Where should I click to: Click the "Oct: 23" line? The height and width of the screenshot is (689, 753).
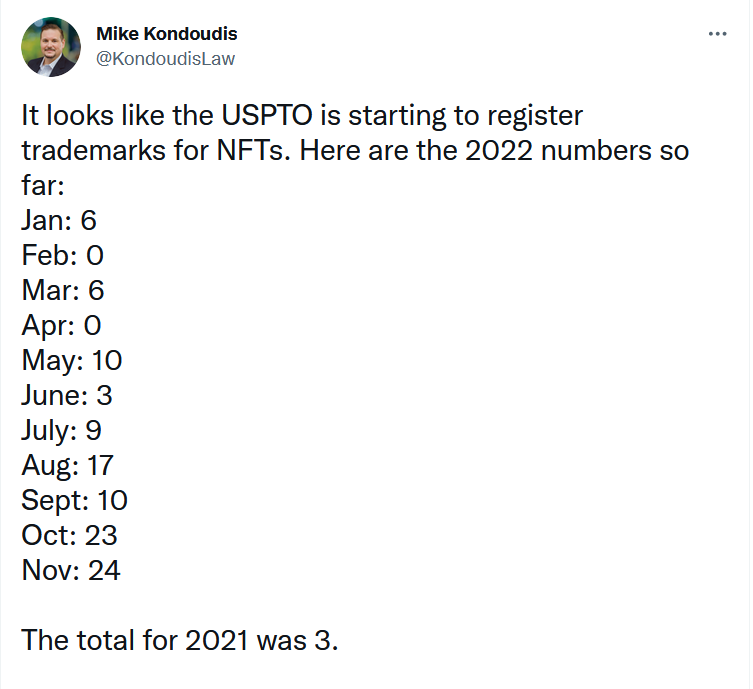coord(70,535)
